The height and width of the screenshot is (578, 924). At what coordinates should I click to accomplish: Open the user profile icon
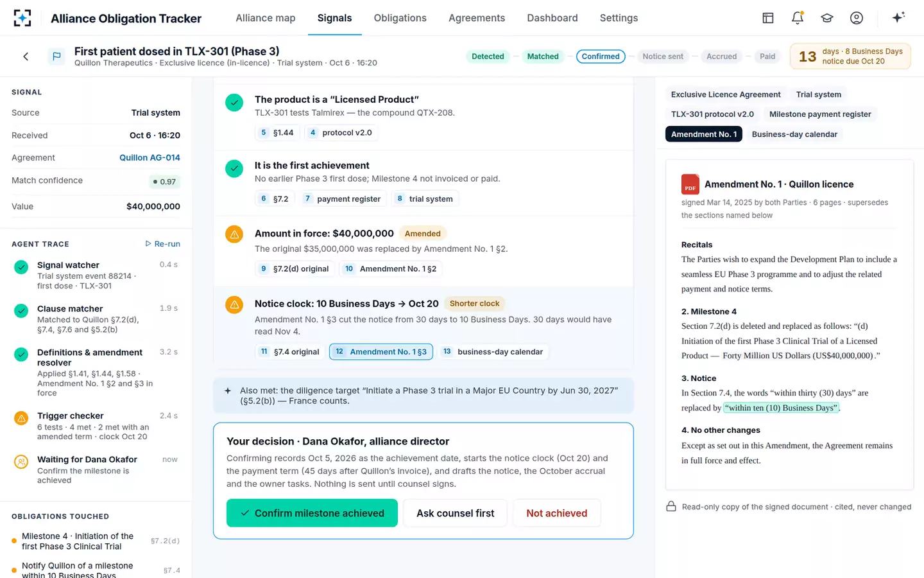857,18
